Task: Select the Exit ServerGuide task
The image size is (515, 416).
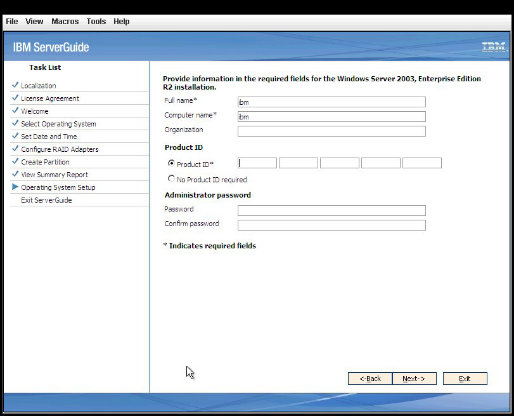Action: (46, 200)
